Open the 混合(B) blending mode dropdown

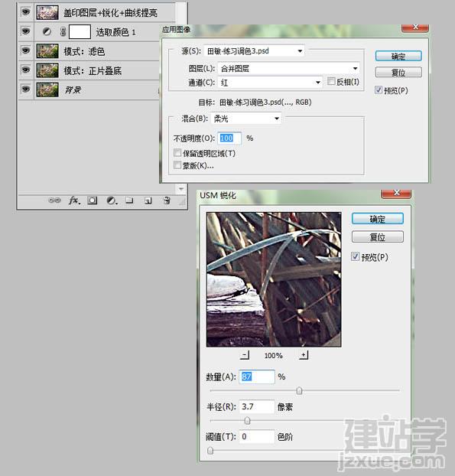246,119
